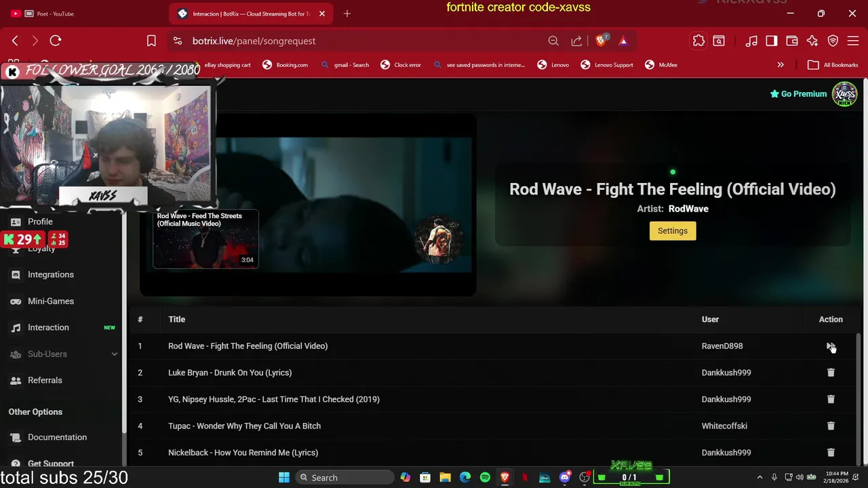Screen dimensions: 868x488
Task: Open Referrals in the sidebar
Action: click(x=45, y=380)
